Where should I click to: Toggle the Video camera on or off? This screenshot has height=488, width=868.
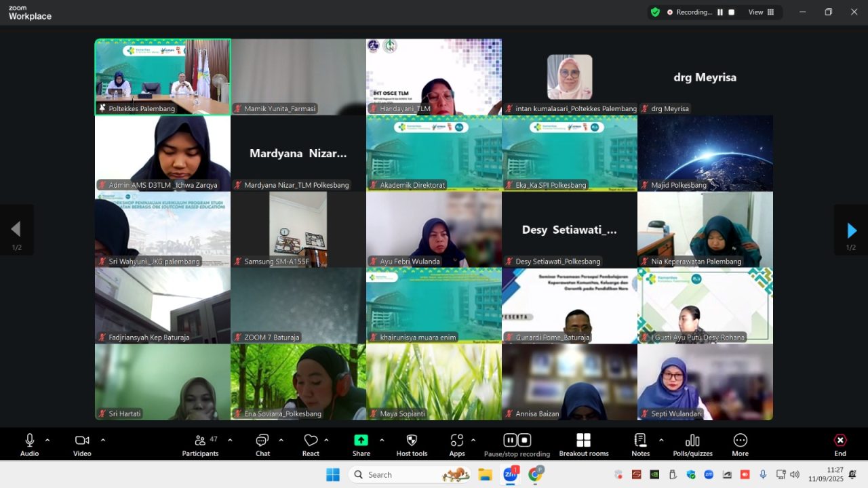point(82,444)
